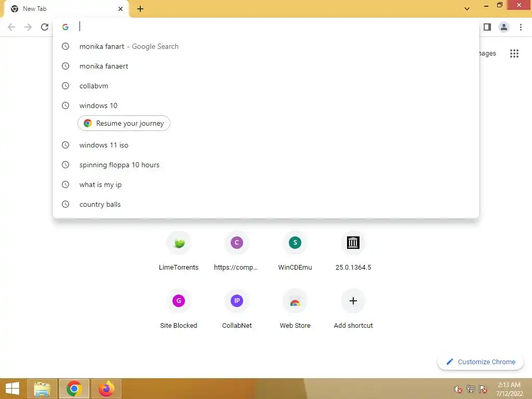Open the https://comp... shortcut
This screenshot has height=399, width=532.
click(x=236, y=251)
